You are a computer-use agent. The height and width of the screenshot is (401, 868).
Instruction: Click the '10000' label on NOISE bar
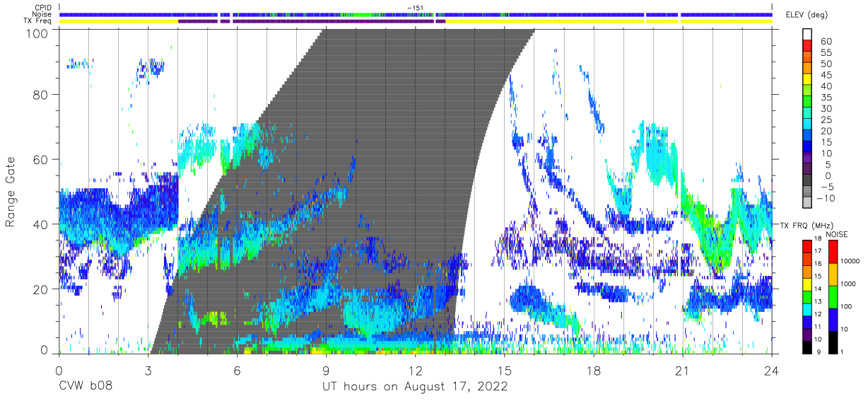tap(850, 261)
